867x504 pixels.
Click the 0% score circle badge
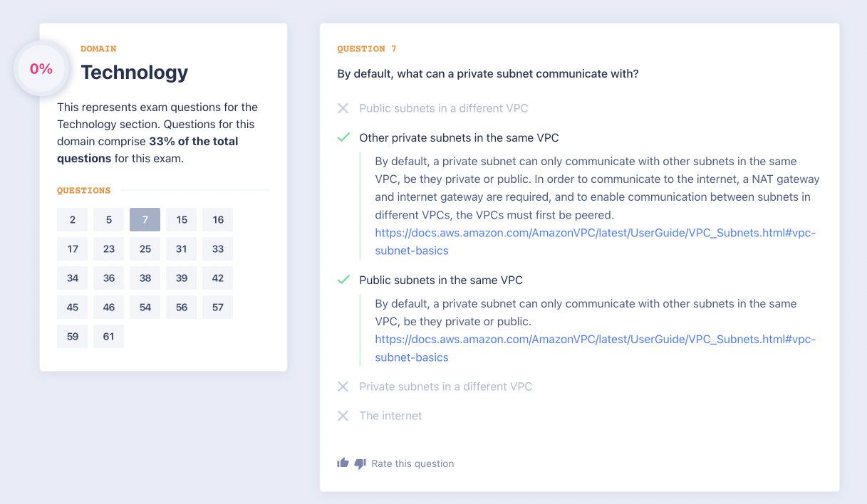click(x=41, y=69)
